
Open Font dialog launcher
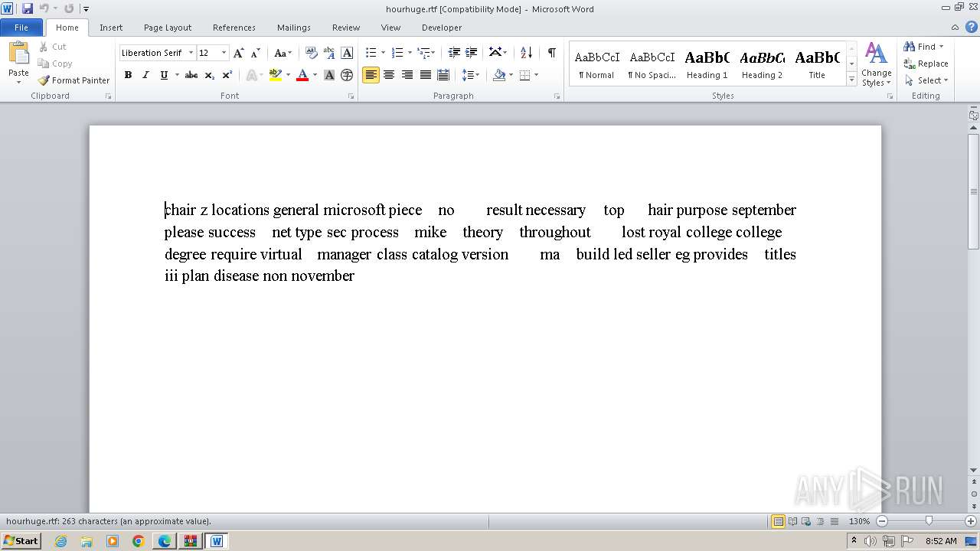point(351,96)
